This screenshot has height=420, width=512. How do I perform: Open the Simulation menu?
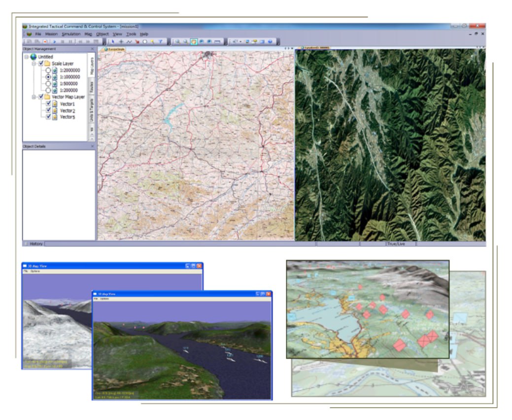[71, 34]
